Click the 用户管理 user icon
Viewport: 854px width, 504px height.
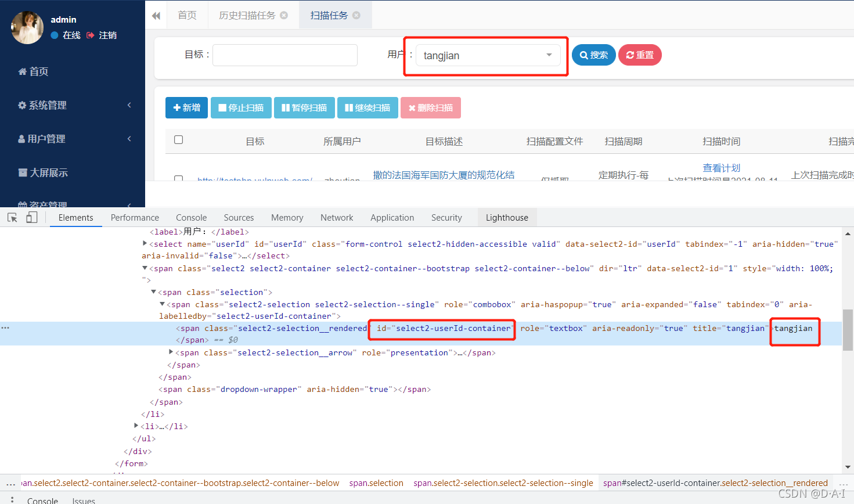pos(21,139)
